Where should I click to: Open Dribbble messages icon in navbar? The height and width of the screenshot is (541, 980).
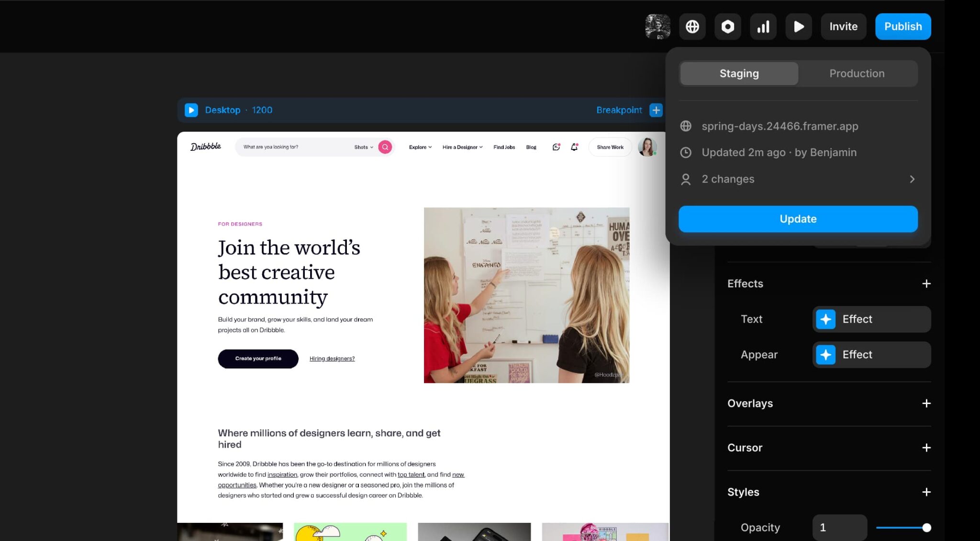[556, 147]
